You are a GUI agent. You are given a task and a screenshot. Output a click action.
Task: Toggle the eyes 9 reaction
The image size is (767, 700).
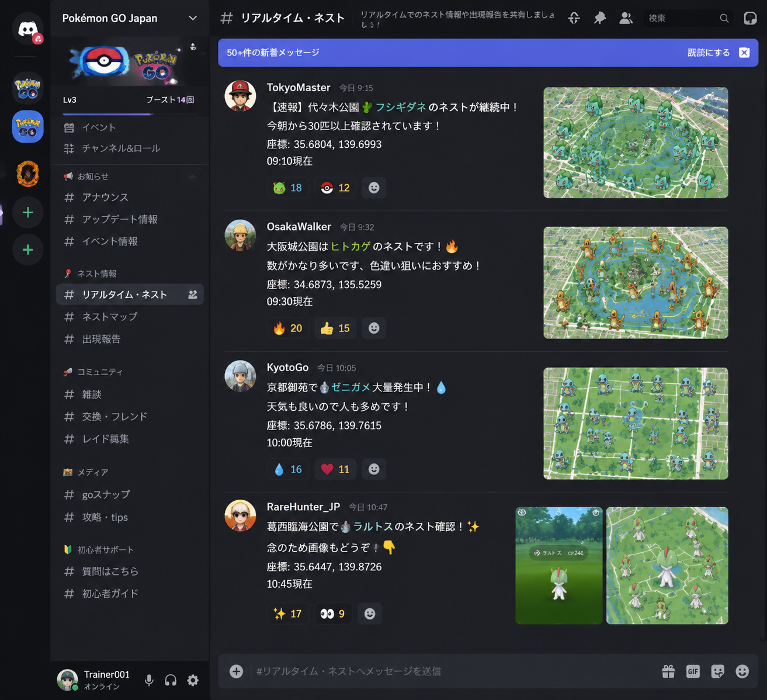click(x=333, y=614)
